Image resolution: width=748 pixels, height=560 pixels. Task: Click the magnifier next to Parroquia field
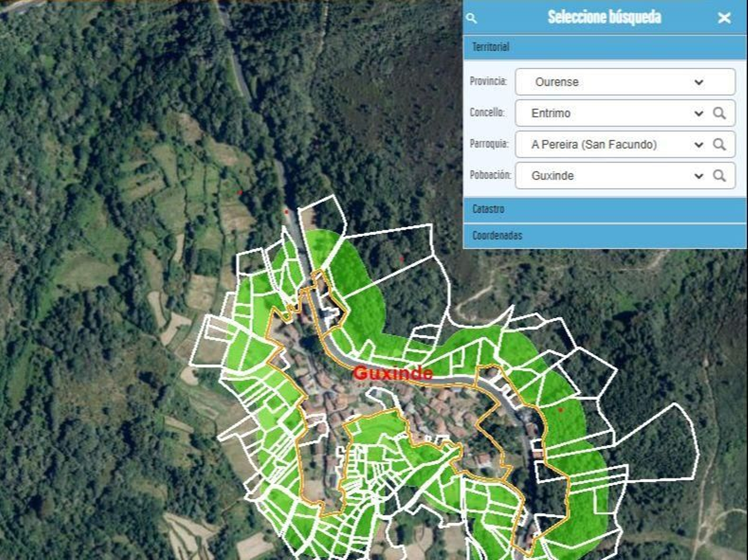point(719,144)
